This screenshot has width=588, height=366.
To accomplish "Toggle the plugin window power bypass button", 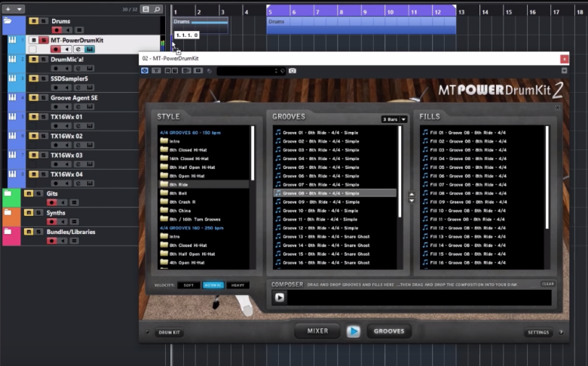I will [x=145, y=71].
